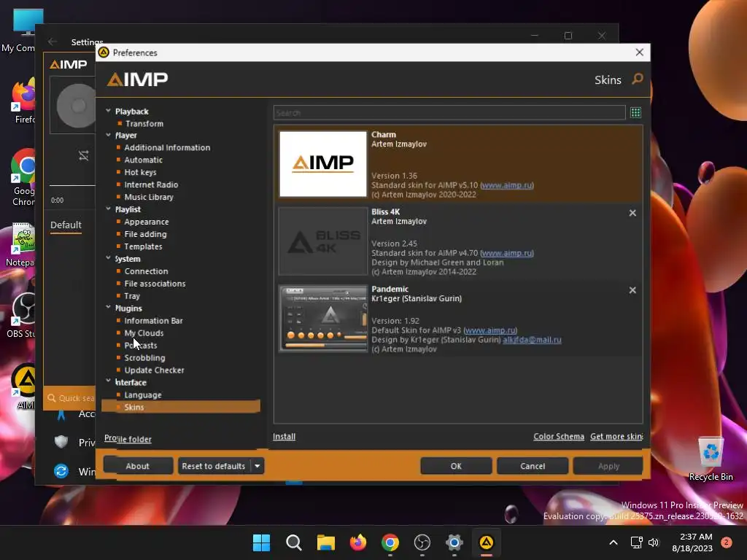Image resolution: width=747 pixels, height=560 pixels.
Task: Go back in the Settings window
Action: pyautogui.click(x=53, y=42)
